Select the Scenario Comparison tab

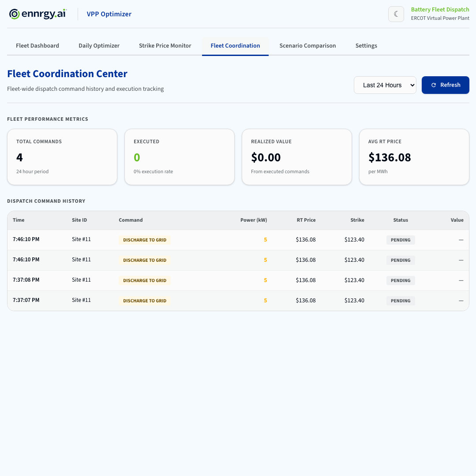307,46
